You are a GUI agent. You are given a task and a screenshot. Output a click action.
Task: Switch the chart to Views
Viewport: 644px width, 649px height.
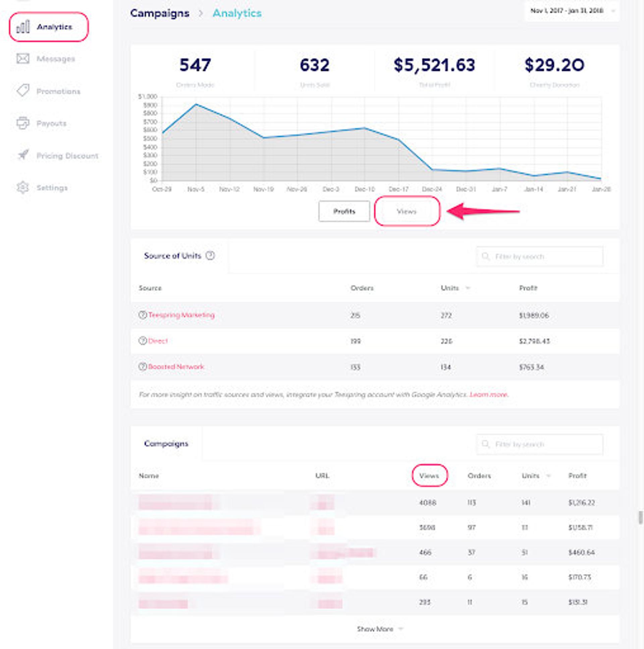[407, 211]
